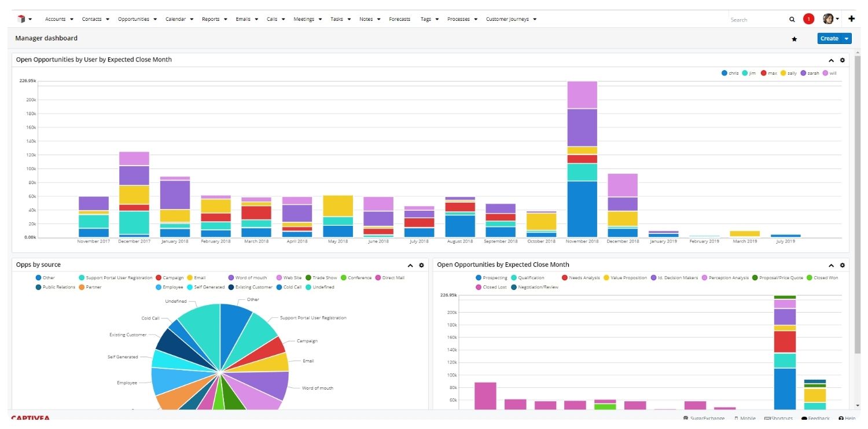This screenshot has height=429, width=868.
Task: Click the search magnifier icon
Action: click(792, 19)
